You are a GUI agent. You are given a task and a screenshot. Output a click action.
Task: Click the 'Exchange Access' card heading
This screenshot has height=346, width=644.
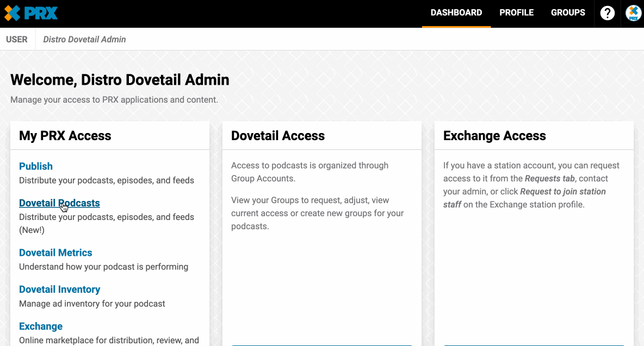pos(494,136)
